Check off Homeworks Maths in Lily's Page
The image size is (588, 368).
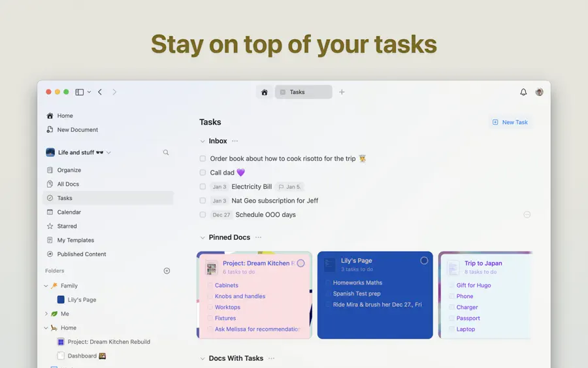pos(328,283)
